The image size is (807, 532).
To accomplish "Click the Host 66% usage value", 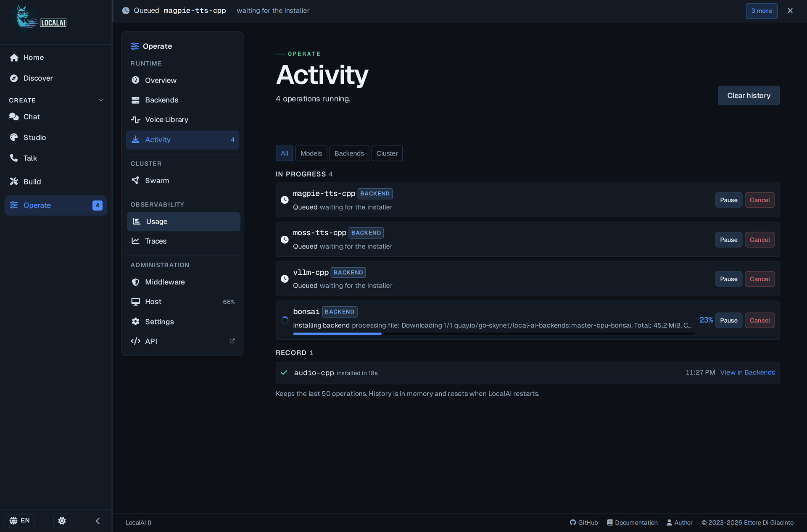I will (x=229, y=302).
